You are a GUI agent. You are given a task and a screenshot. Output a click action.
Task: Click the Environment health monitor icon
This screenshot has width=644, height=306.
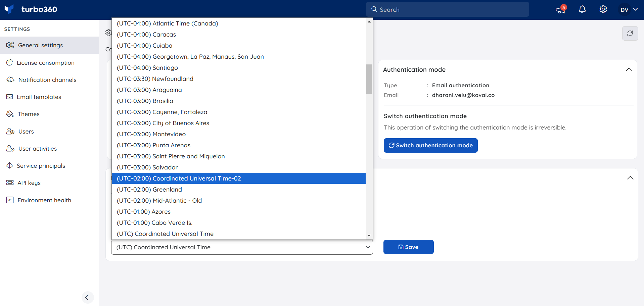coord(10,200)
